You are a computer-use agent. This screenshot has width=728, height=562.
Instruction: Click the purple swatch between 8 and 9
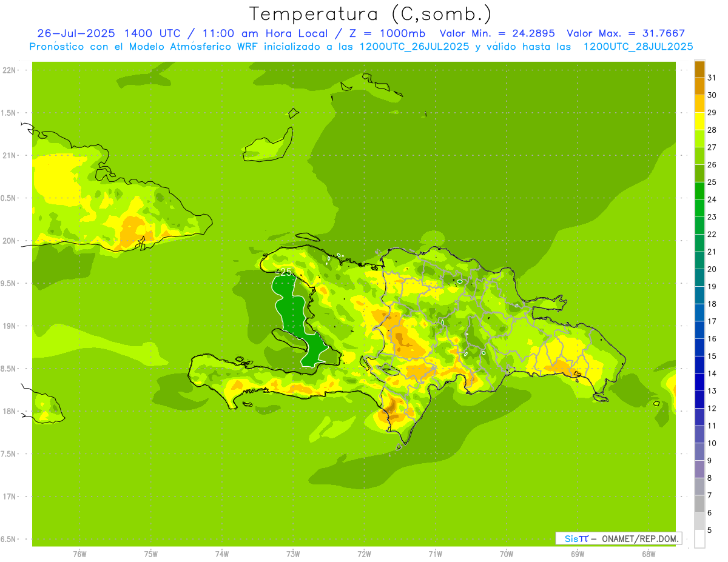(699, 469)
